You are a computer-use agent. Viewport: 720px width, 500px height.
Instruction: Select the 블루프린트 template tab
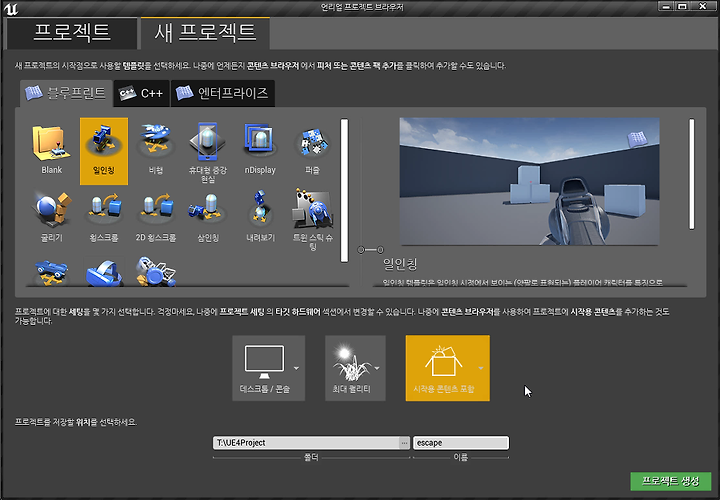tap(67, 93)
